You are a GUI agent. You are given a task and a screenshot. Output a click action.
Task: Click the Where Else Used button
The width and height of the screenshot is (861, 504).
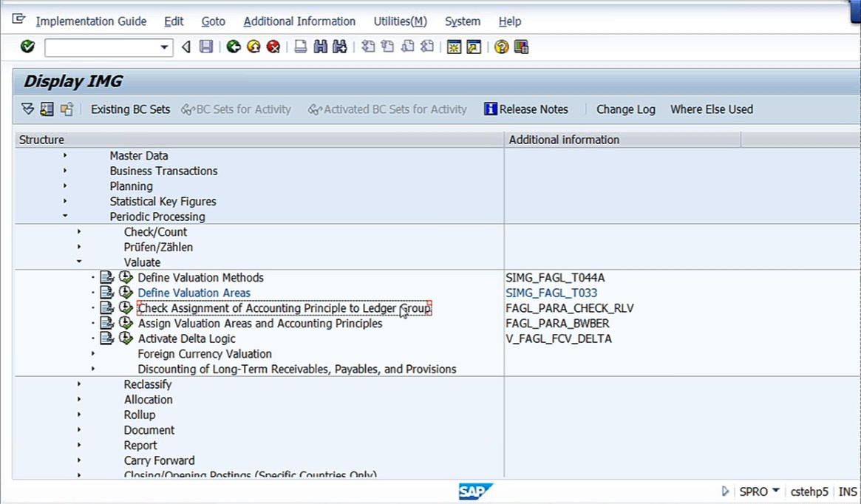click(x=712, y=109)
